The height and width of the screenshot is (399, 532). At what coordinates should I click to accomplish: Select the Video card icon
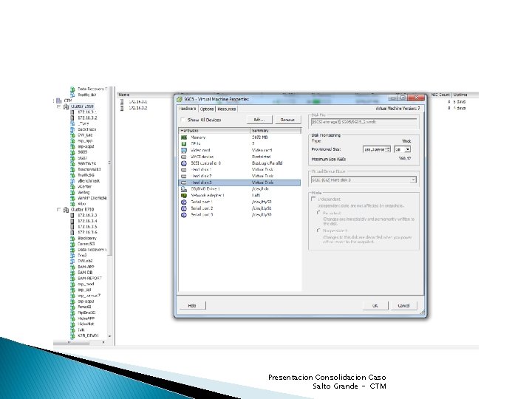(184, 150)
